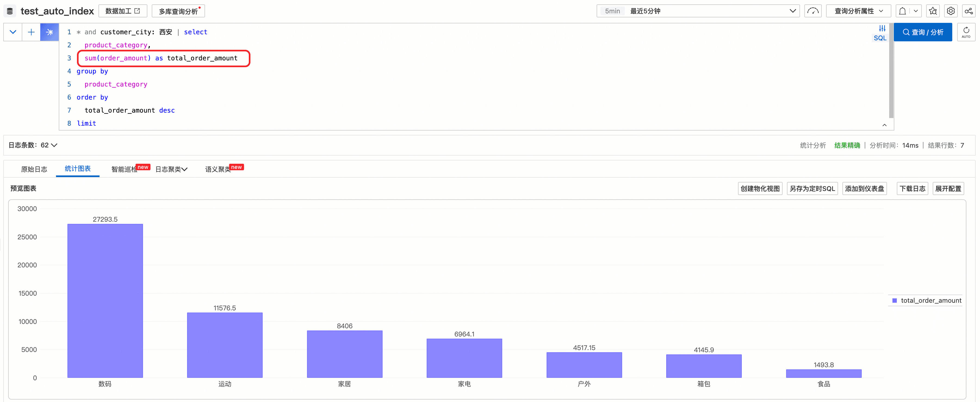The width and height of the screenshot is (980, 402).
Task: Click the logstore database icon
Action: coord(10,11)
